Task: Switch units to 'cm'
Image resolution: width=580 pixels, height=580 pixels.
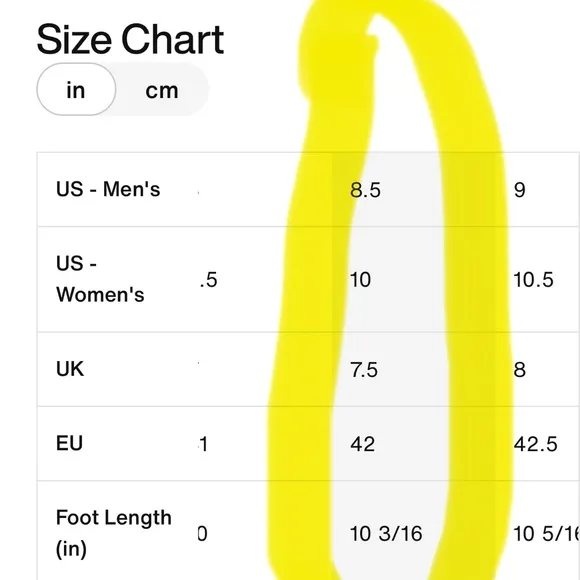Action: 162,90
